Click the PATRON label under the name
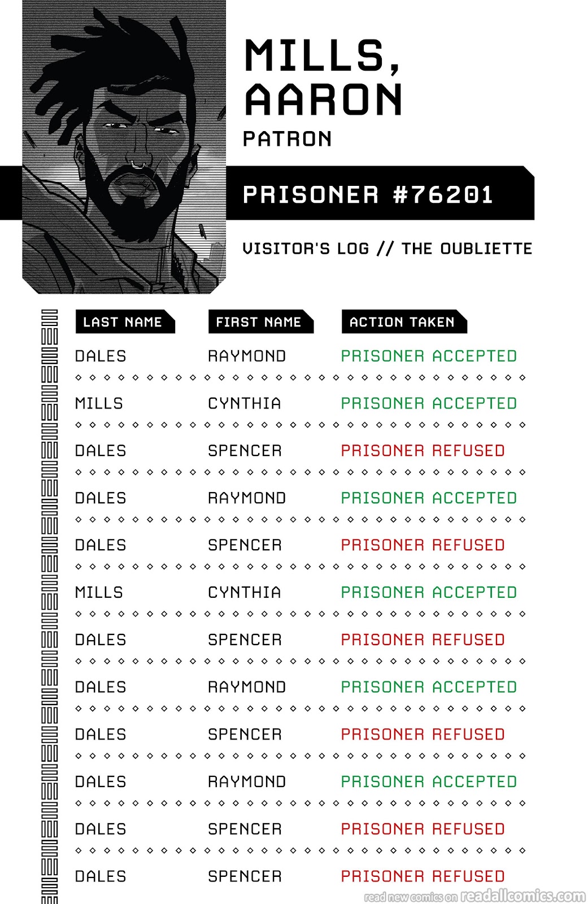The height and width of the screenshot is (904, 588). pyautogui.click(x=287, y=139)
